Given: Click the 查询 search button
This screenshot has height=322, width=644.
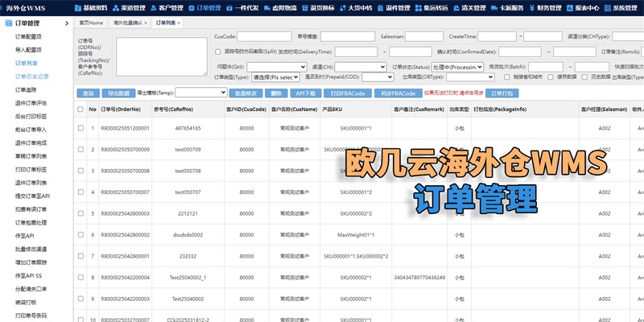Looking at the screenshot, I should (x=89, y=93).
